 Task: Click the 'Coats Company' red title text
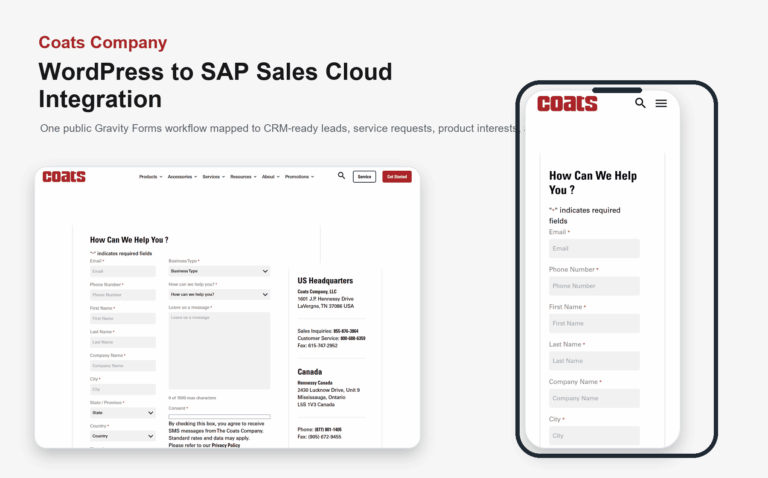pos(103,43)
